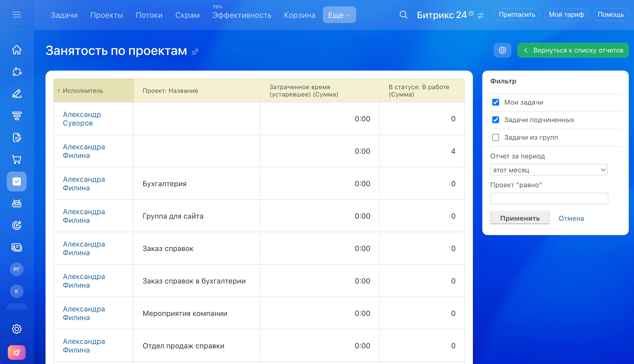Screen dimensions: 634x364
Task: Open the Эффективность tab
Action: click(x=242, y=15)
